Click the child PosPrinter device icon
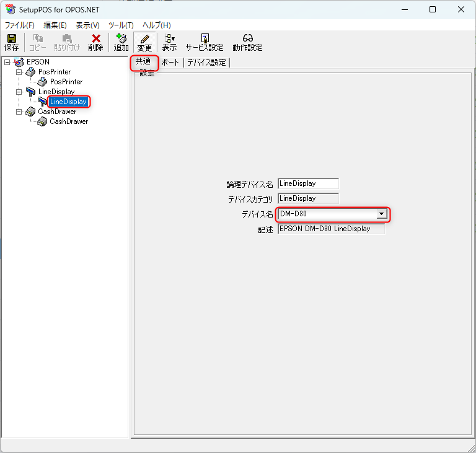The width and height of the screenshot is (476, 453). pyautogui.click(x=43, y=82)
